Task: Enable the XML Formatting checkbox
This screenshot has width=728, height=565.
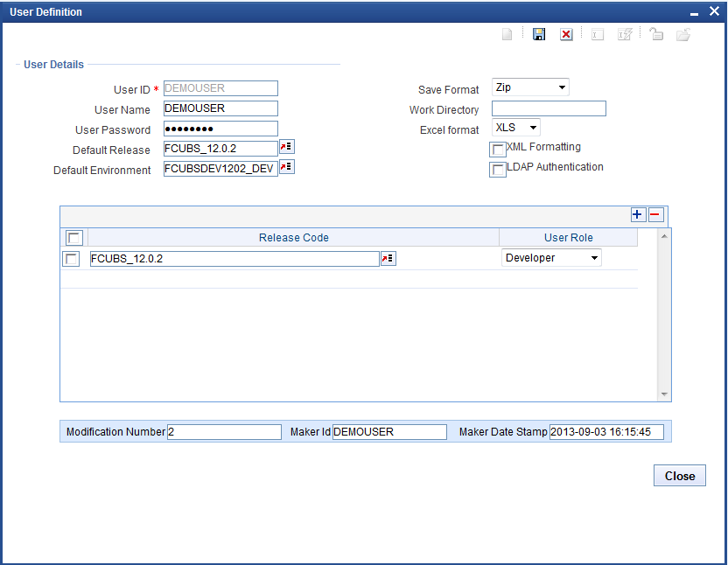Action: point(497,150)
